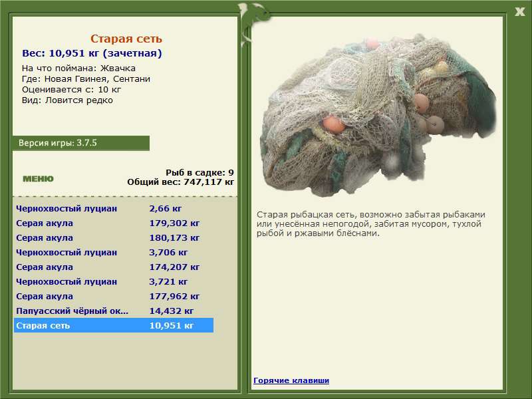Click the Вес: 10,951 кг (зачетная) text
The height and width of the screenshot is (399, 532).
click(92, 53)
